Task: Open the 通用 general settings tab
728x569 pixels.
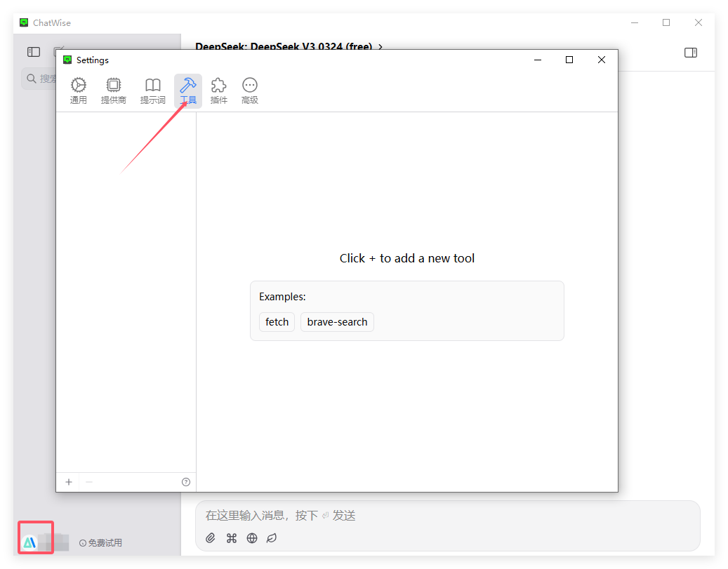Action: (79, 91)
